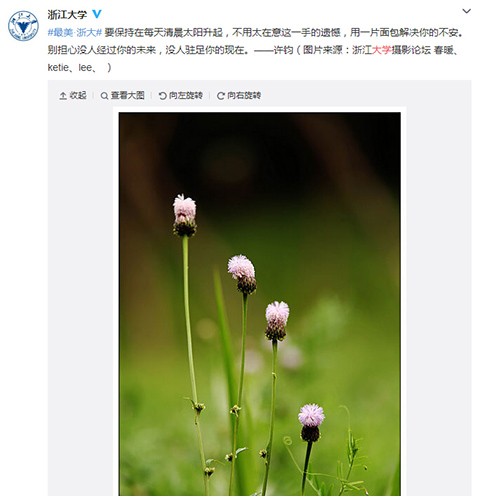480x496 pixels.
Task: Click the lowest purple thistle flower
Action: pos(311,422)
